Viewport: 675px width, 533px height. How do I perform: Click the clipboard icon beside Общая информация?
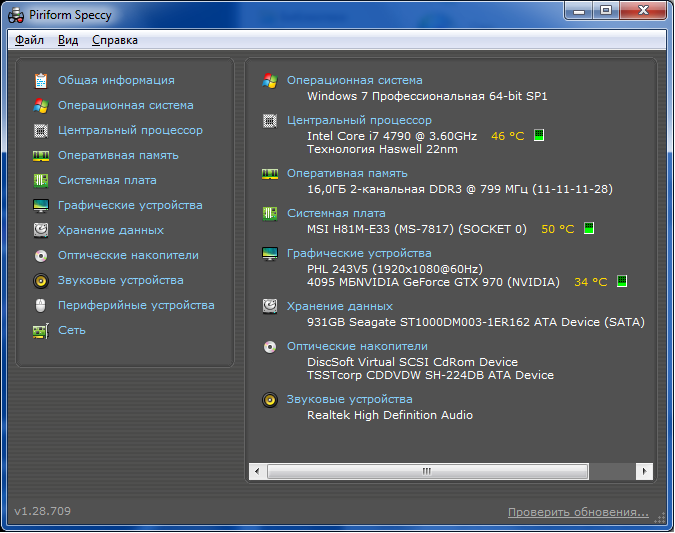[x=41, y=81]
